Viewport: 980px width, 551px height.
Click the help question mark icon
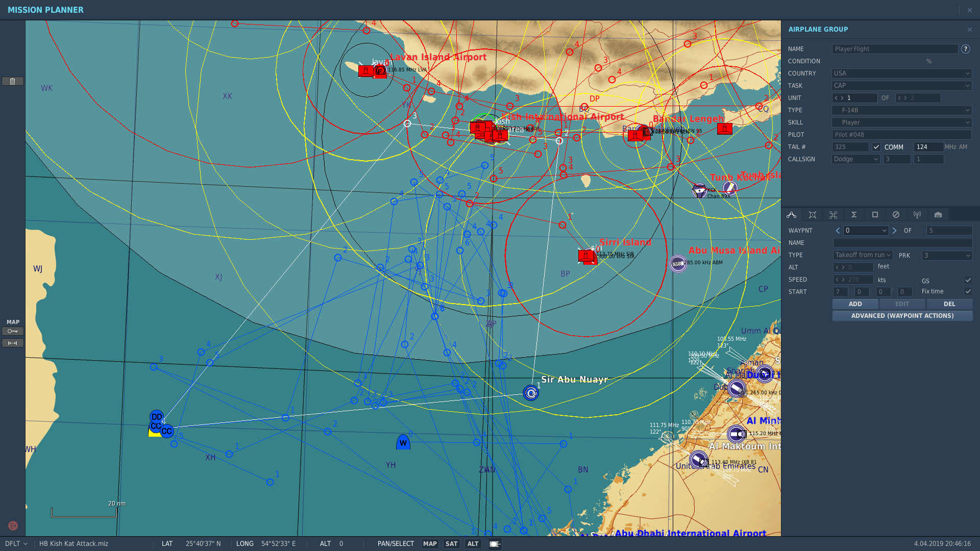pyautogui.click(x=966, y=49)
